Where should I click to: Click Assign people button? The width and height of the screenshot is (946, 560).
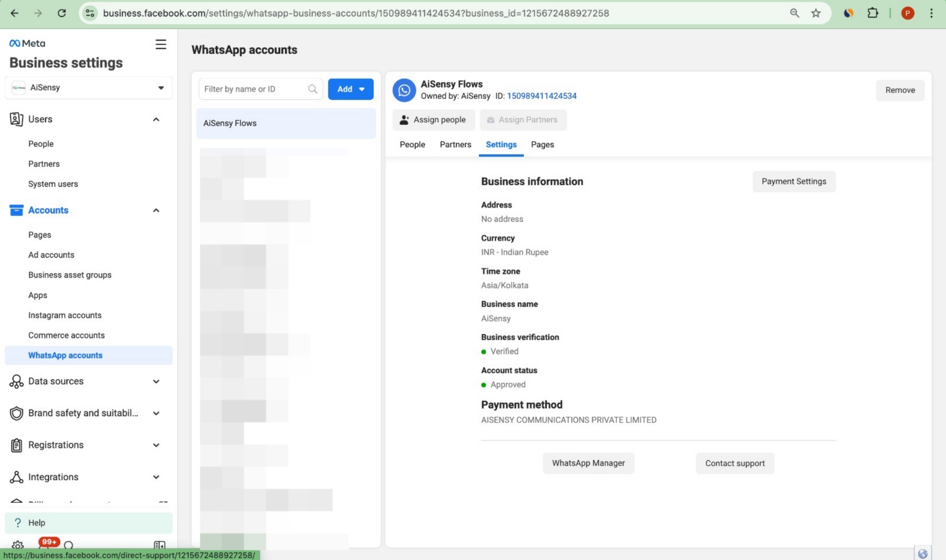(x=433, y=119)
